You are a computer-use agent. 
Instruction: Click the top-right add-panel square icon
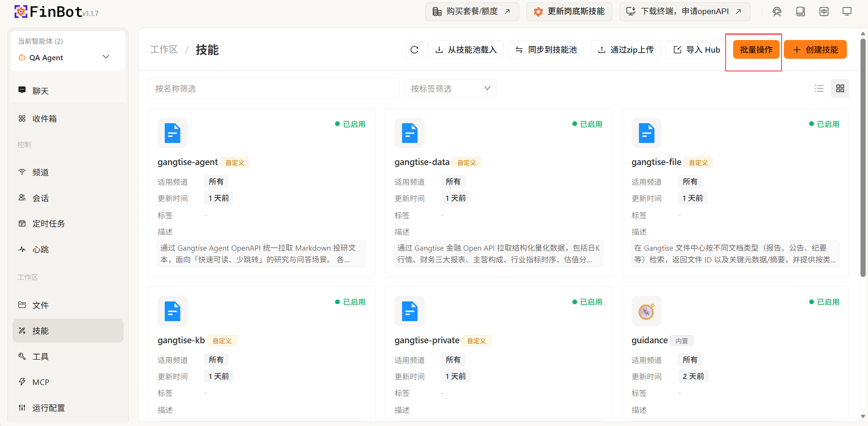pos(824,12)
